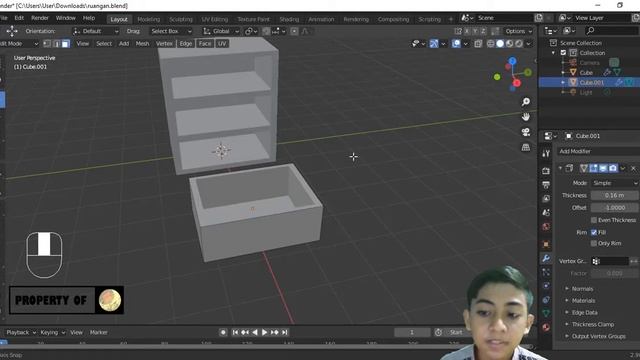Select rendered viewport shading
Viewport: 640px width, 360px height.
click(518, 44)
